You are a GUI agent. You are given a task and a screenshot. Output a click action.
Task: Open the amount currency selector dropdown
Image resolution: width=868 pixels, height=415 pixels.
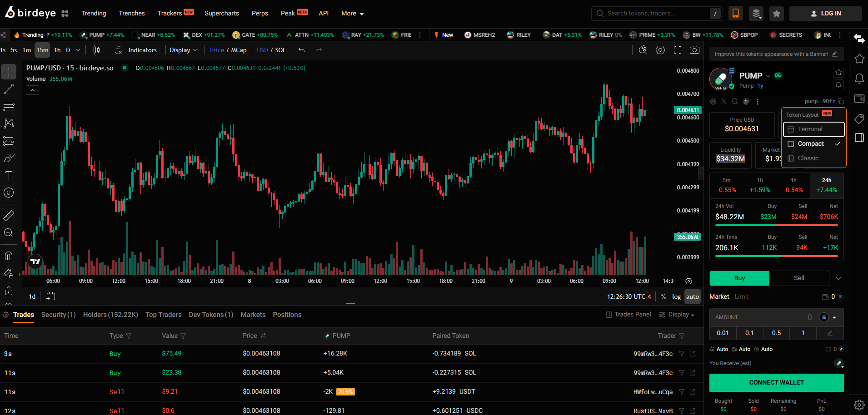828,317
